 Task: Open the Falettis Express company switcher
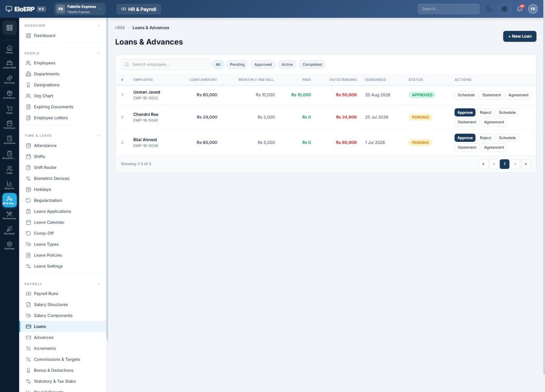80,9
